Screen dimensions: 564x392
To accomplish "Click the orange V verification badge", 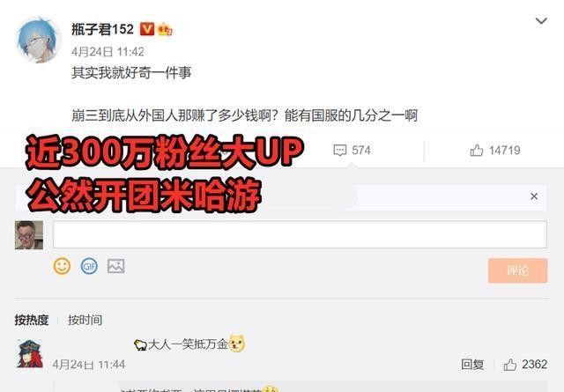I will pyautogui.click(x=147, y=29).
